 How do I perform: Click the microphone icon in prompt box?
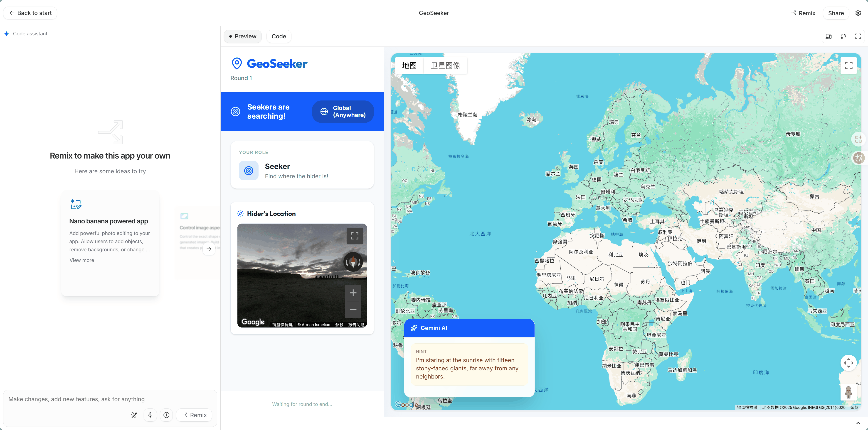tap(150, 415)
